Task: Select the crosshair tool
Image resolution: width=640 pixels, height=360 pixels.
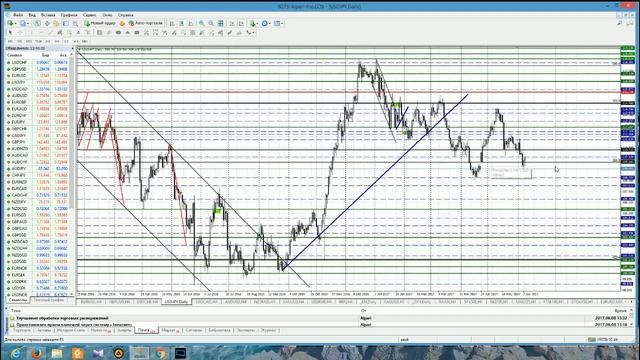Action: [20, 32]
